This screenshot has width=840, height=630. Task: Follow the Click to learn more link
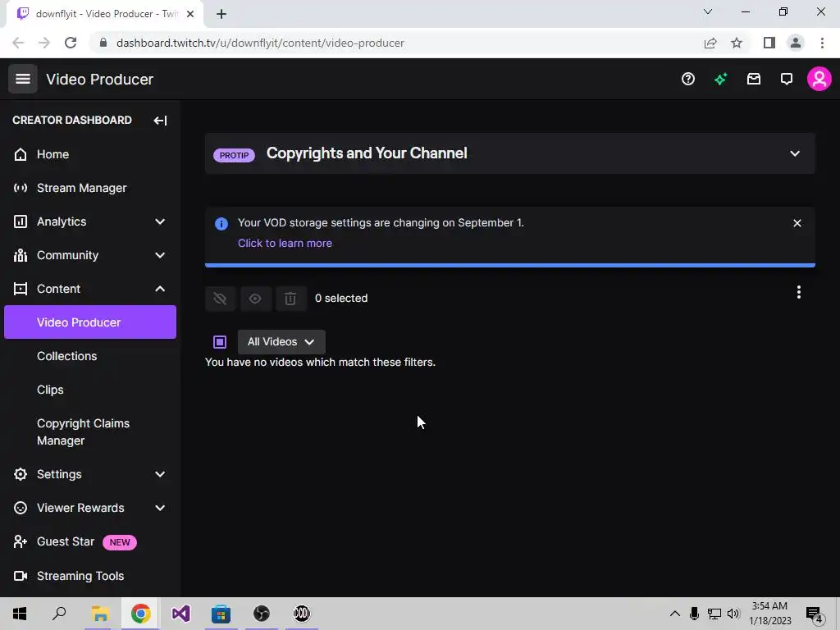[285, 243]
